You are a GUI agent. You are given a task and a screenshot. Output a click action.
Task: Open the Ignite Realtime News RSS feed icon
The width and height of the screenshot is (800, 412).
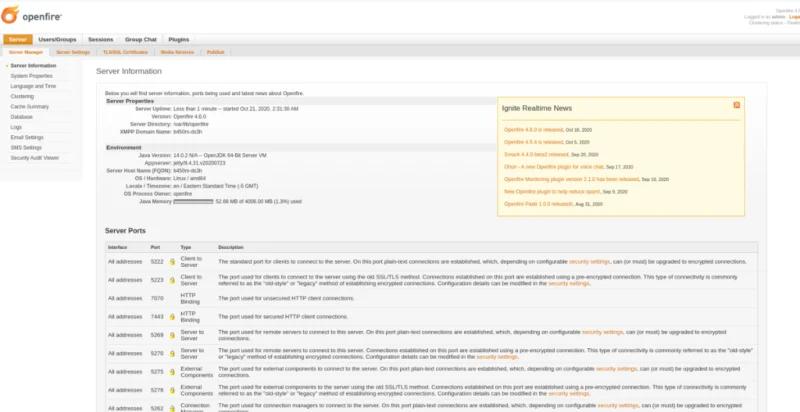coord(736,105)
